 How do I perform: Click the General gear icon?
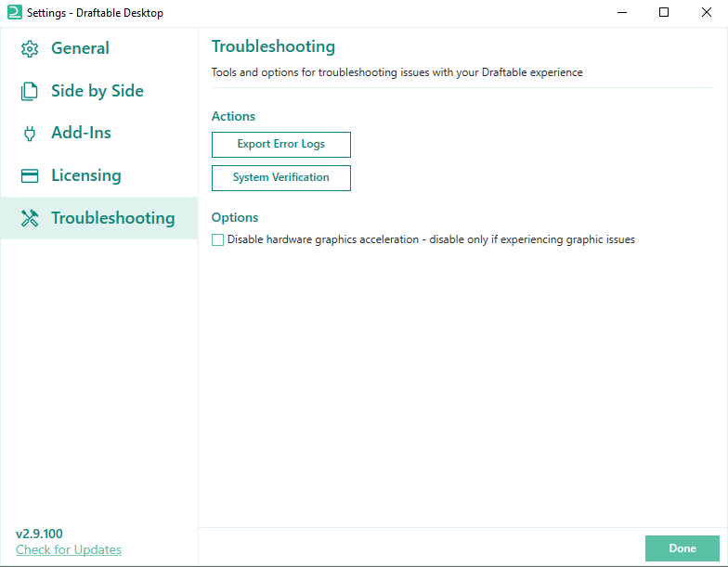click(30, 48)
